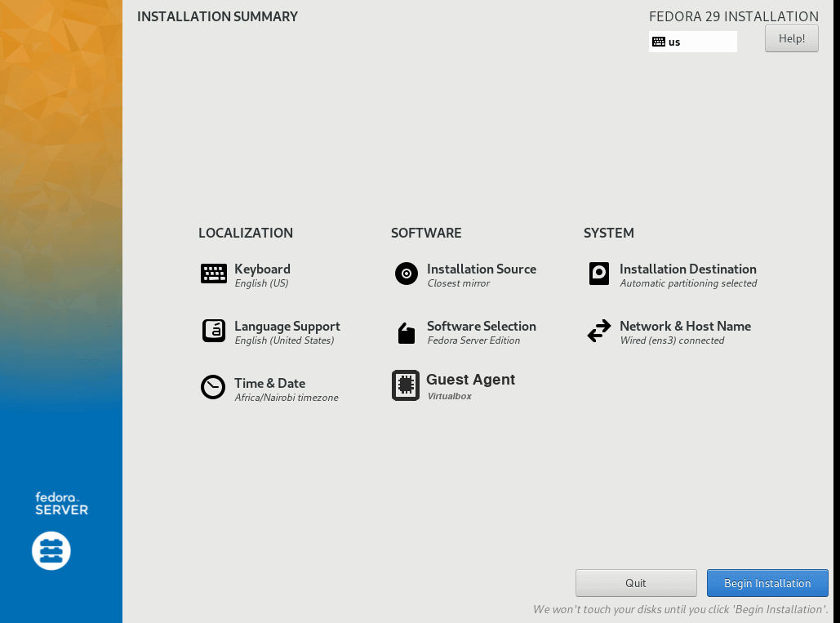The image size is (840, 623).
Task: Click the Software Selection package icon
Action: (x=407, y=332)
